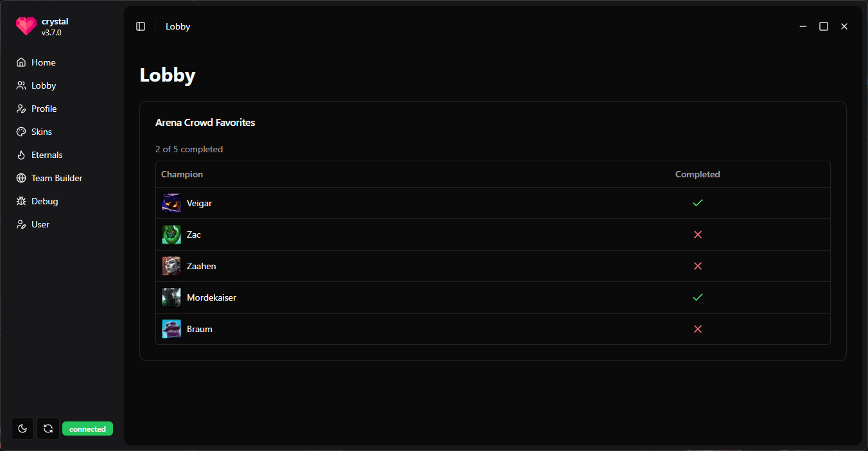The height and width of the screenshot is (451, 868).
Task: Click the Veigar champion portrait
Action: [171, 203]
